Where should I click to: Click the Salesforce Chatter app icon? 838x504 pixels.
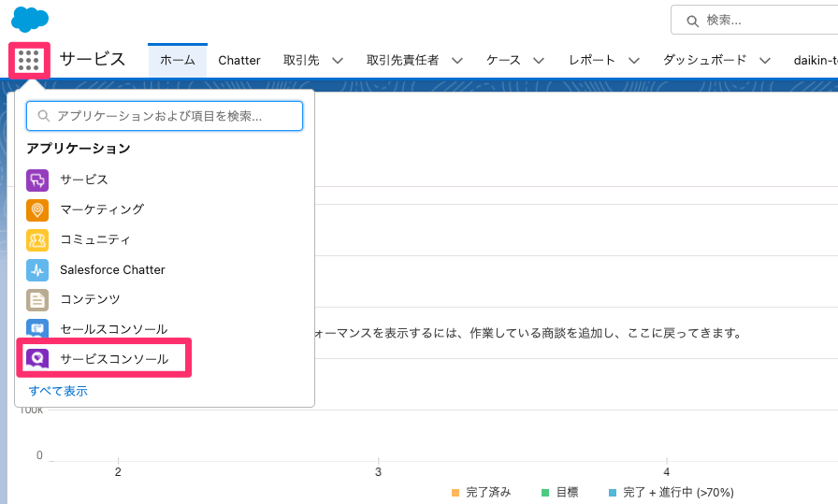coord(37,270)
